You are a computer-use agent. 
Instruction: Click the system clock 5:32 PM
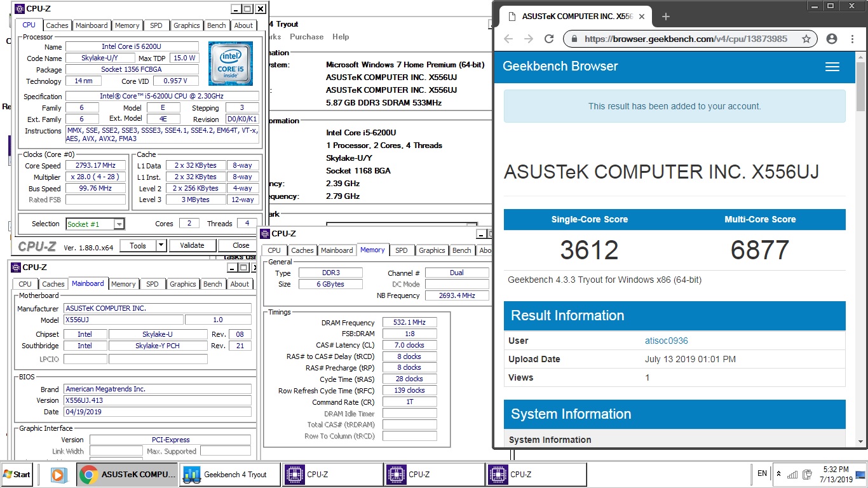coord(836,469)
